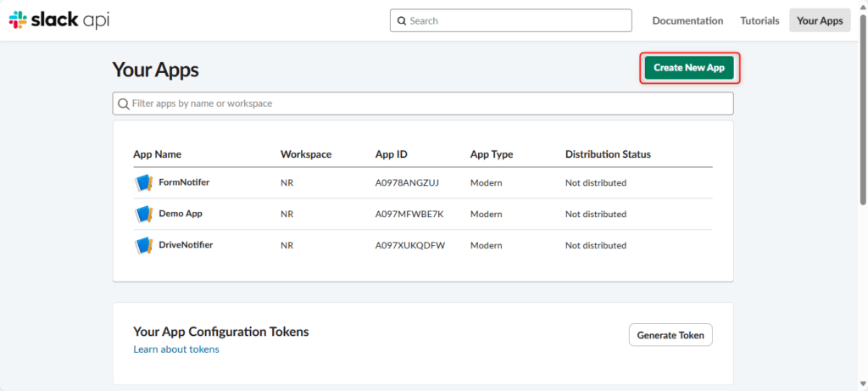Click the Distribution Status column header

(x=608, y=154)
